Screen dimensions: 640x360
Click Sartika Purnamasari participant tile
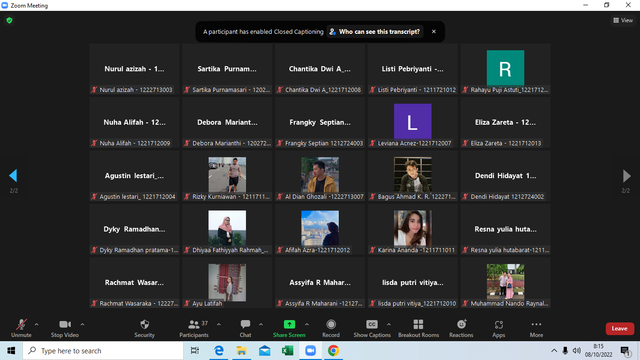[227, 69]
